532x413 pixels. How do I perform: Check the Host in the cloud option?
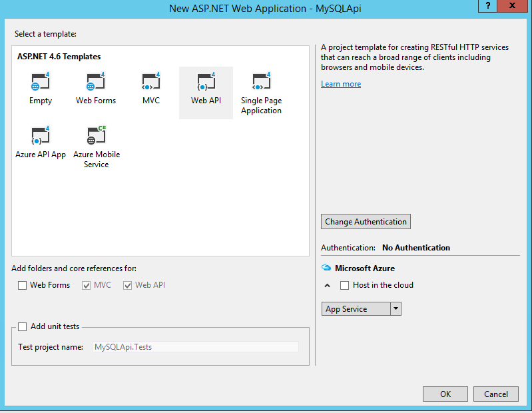pyautogui.click(x=344, y=285)
